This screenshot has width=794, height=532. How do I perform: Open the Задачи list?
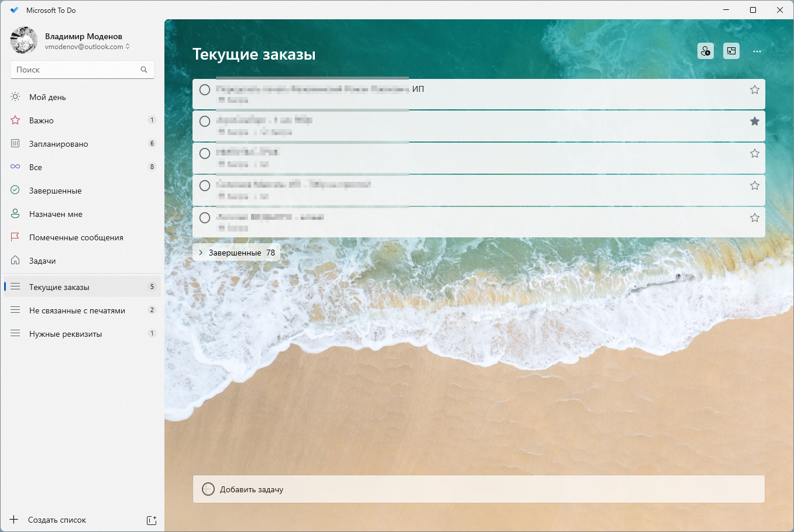coord(82,261)
